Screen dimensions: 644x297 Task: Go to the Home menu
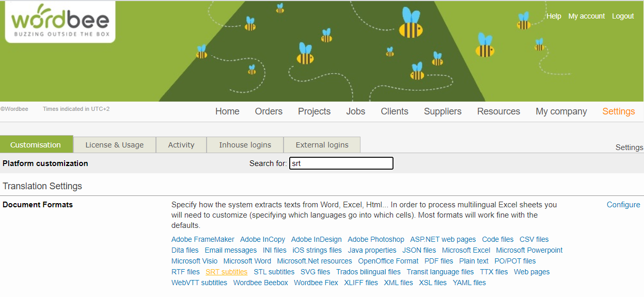pos(227,111)
